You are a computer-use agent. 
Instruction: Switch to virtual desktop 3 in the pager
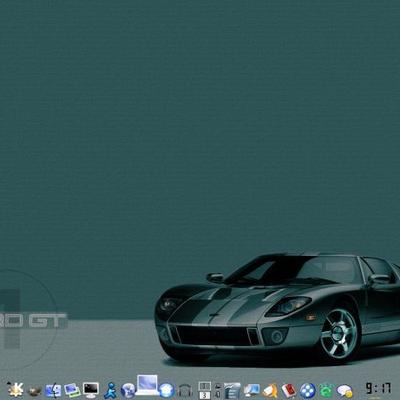[205, 395]
